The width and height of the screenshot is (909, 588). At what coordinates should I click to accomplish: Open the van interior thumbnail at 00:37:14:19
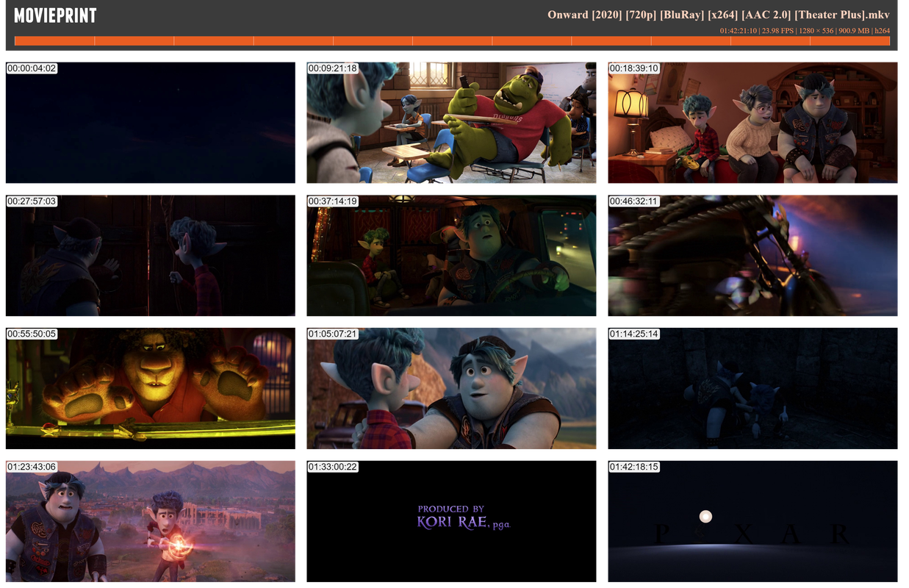click(451, 256)
